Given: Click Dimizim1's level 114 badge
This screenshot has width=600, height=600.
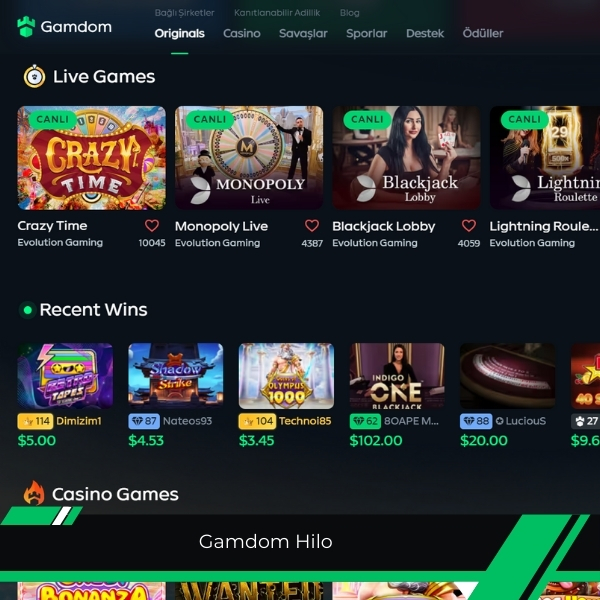Looking at the screenshot, I should pos(35,421).
